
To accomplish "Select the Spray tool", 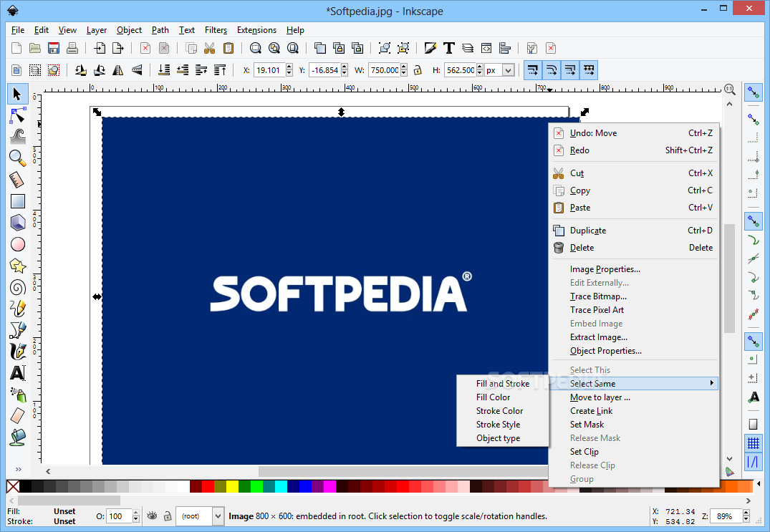I will (x=17, y=395).
